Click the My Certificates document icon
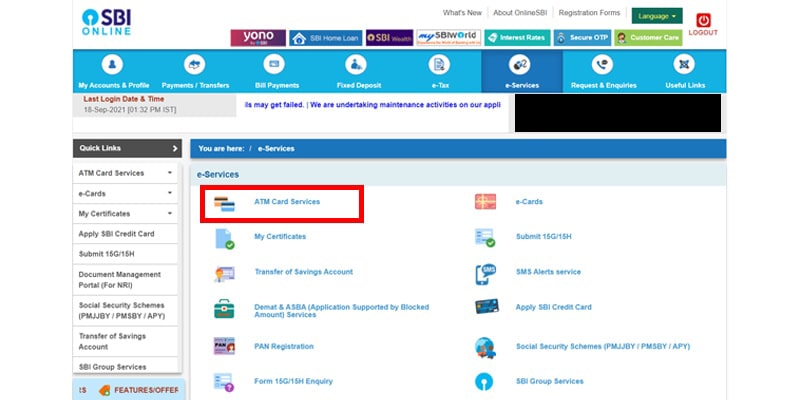 click(224, 238)
